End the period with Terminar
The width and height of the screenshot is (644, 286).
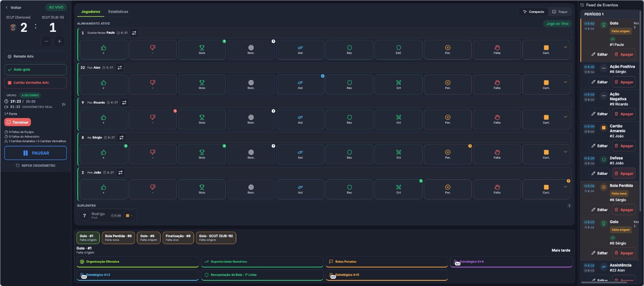[x=18, y=122]
